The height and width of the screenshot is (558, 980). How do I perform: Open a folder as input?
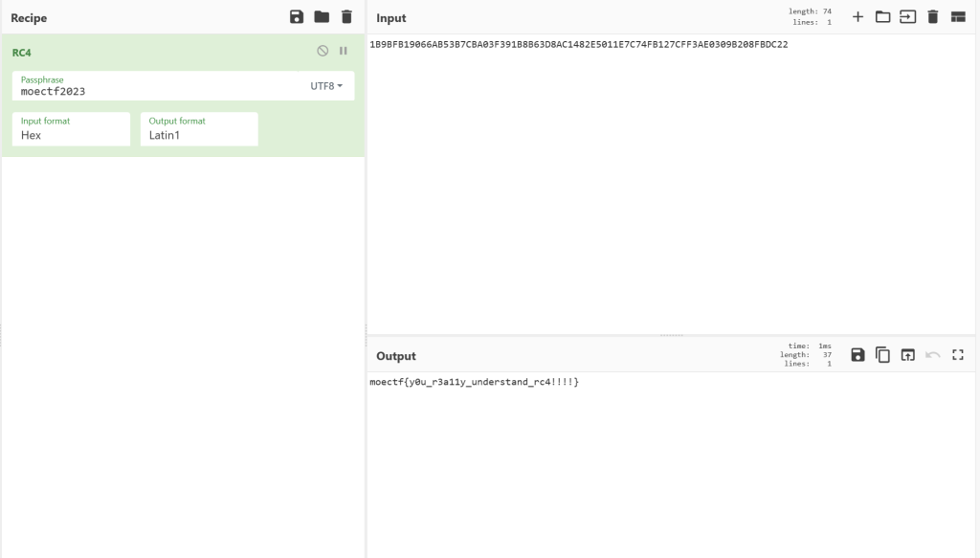click(x=882, y=17)
